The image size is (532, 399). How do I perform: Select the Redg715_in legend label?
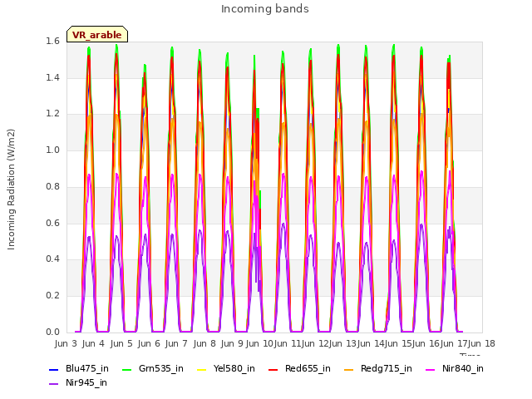point(386,369)
